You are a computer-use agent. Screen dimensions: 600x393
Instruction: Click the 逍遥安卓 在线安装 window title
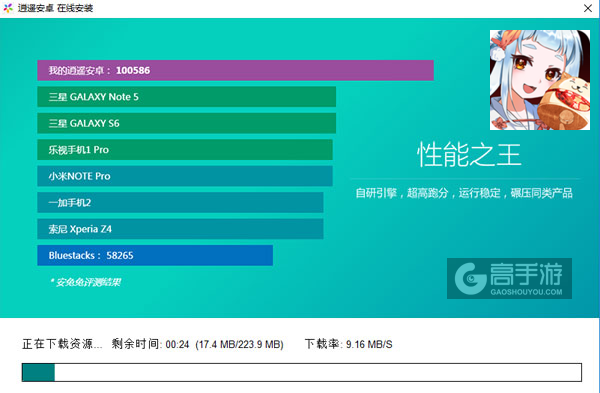click(55, 8)
